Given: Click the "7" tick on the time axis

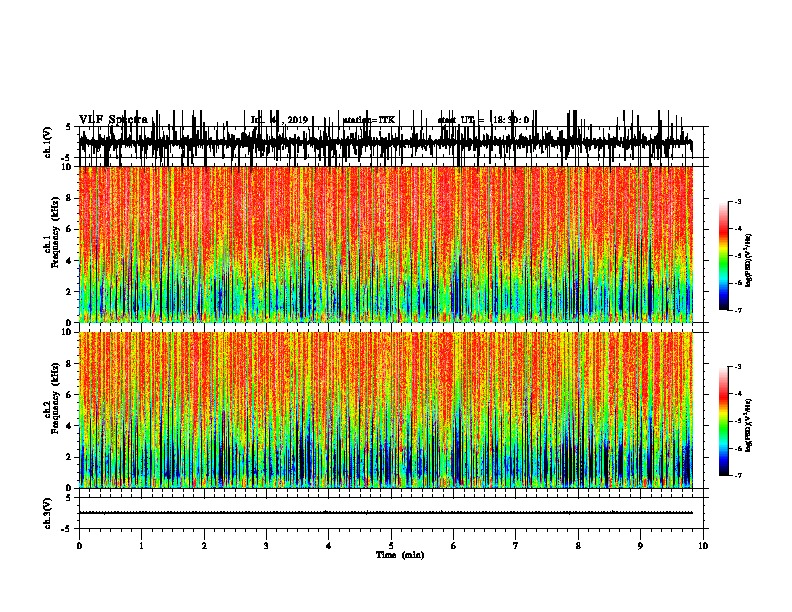Looking at the screenshot, I should [x=516, y=546].
